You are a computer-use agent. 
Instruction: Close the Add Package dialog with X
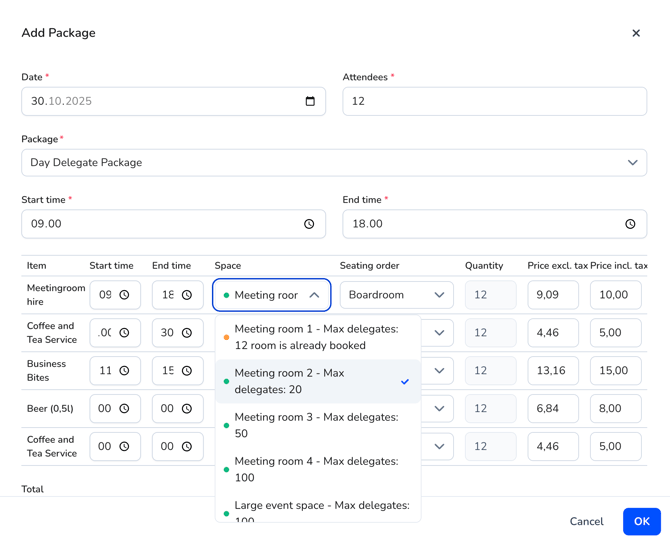[636, 33]
